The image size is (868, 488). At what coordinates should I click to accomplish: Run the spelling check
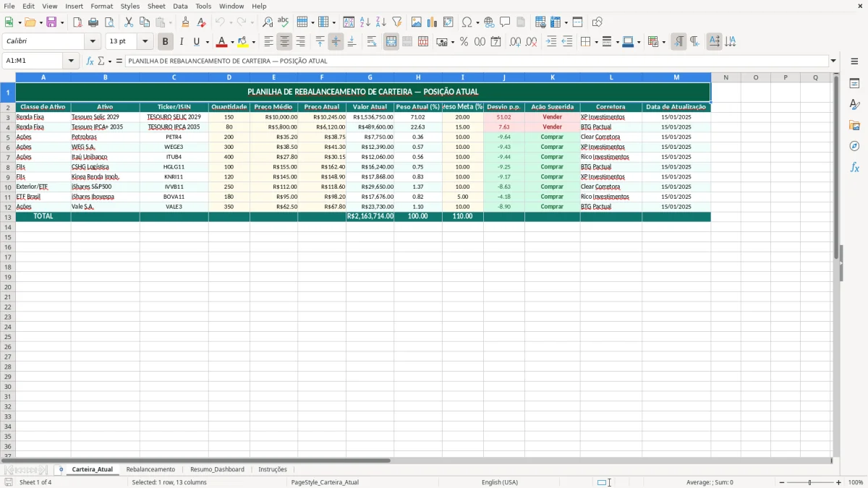coord(284,22)
